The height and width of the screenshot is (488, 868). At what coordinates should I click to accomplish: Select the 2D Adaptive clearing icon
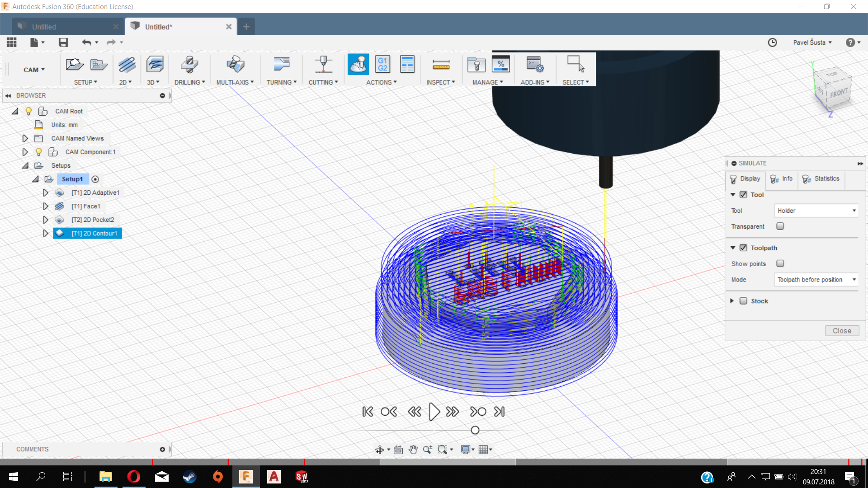click(x=127, y=65)
